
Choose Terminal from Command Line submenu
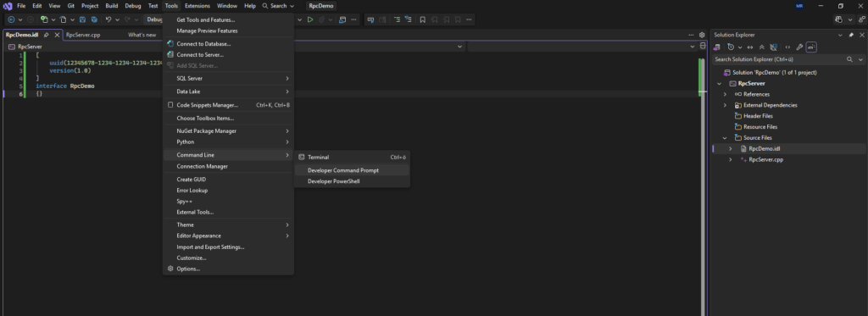(x=352, y=158)
